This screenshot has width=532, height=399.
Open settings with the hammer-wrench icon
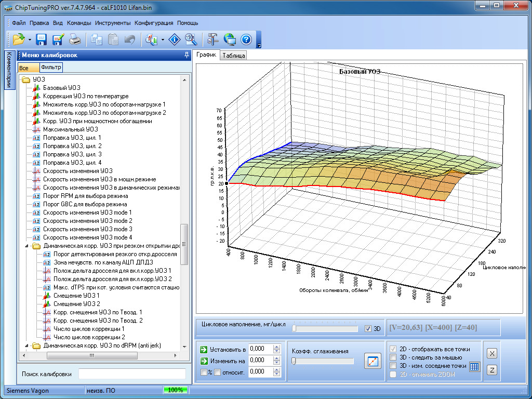tap(213, 39)
